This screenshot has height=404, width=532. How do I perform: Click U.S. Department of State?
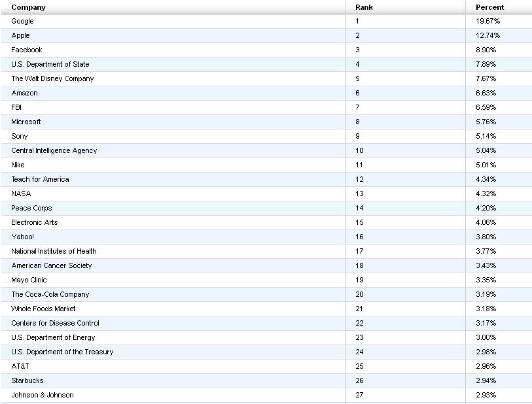[x=50, y=64]
